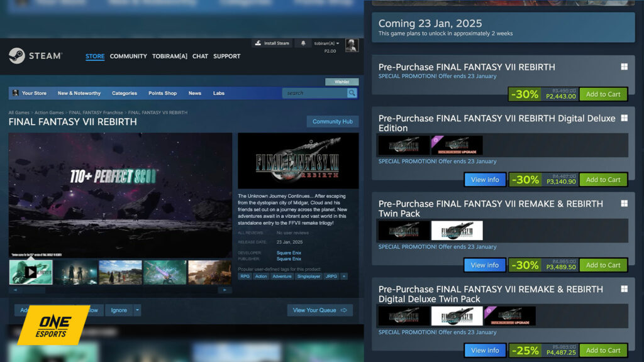Viewport: 644px width, 362px height.
Task: Click the FINAL FANTASY Franchise breadcrumb
Action: (x=96, y=112)
